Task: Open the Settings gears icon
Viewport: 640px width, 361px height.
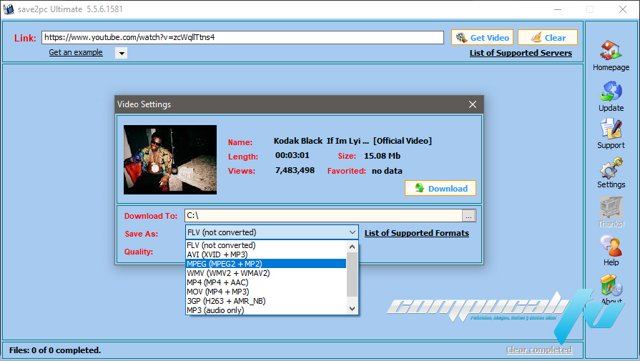Action: [x=611, y=168]
